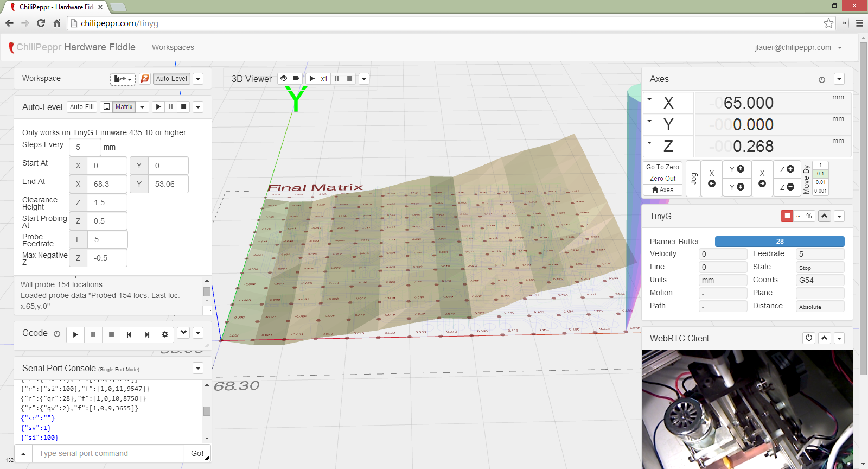This screenshot has width=868, height=469.
Task: Click the camera icon in 3D Viewer
Action: click(x=296, y=78)
